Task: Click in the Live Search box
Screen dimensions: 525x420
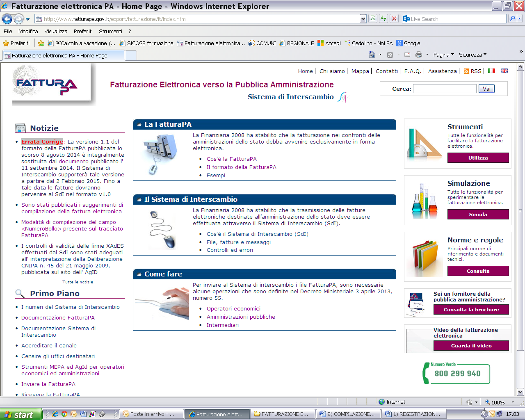Action: [x=454, y=19]
